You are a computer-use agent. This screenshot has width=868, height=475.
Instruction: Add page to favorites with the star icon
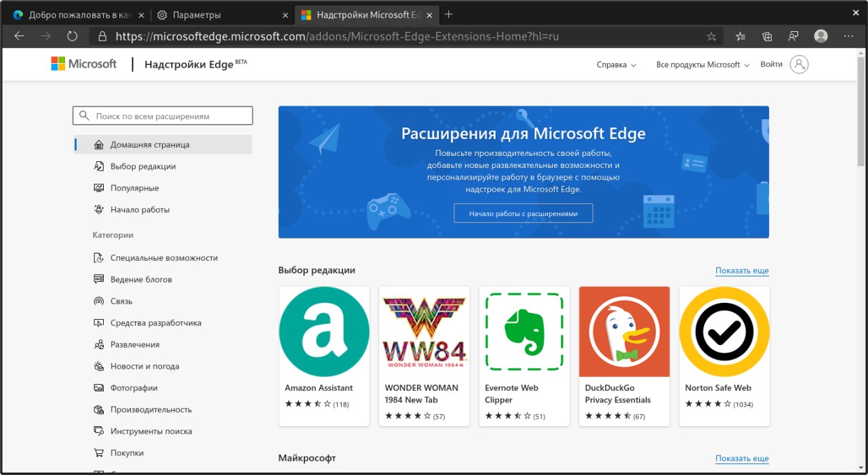(x=711, y=37)
